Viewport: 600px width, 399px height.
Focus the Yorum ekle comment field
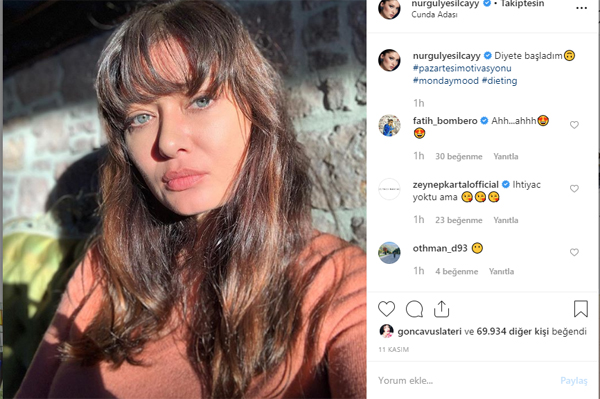coord(464,381)
